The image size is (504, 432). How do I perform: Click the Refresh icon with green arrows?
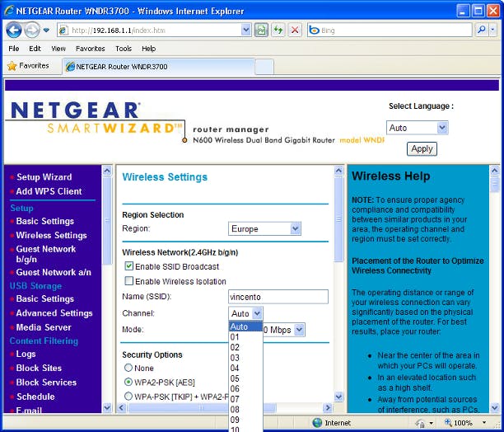278,31
